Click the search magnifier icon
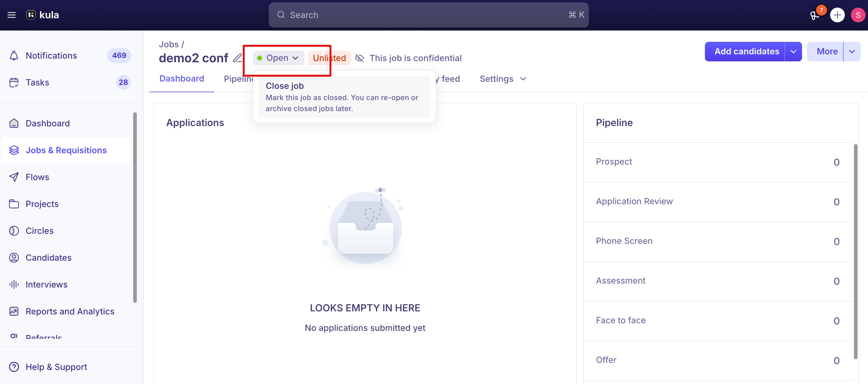868x384 pixels. pyautogui.click(x=281, y=15)
